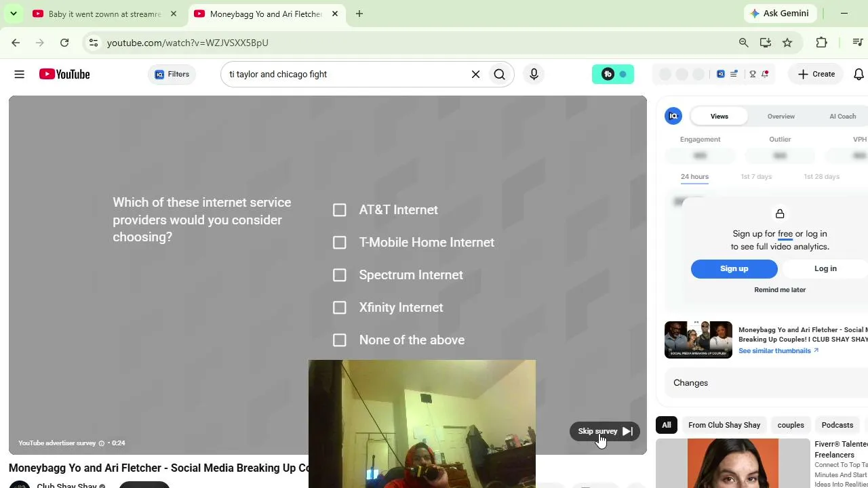Go forward to the next page
Viewport: 868px width, 488px height.
point(40,43)
